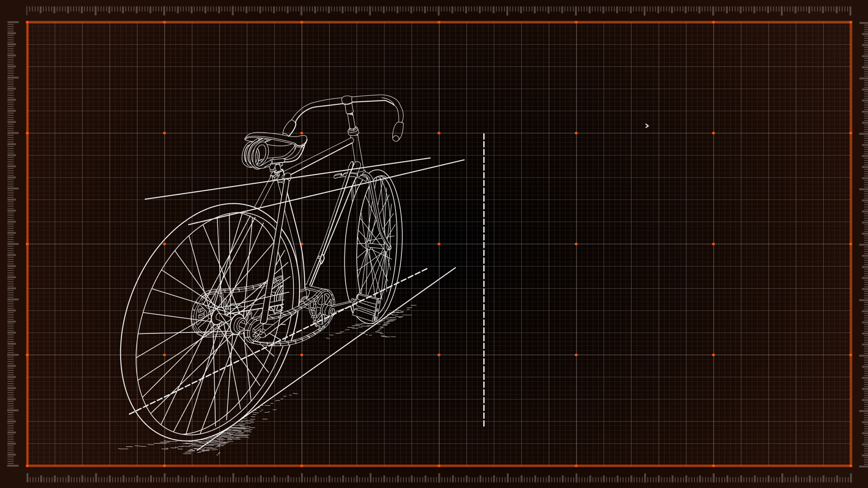Viewport: 868px width, 488px height.
Task: Click the rear wheel tire's bottom edge
Action: click(188, 440)
